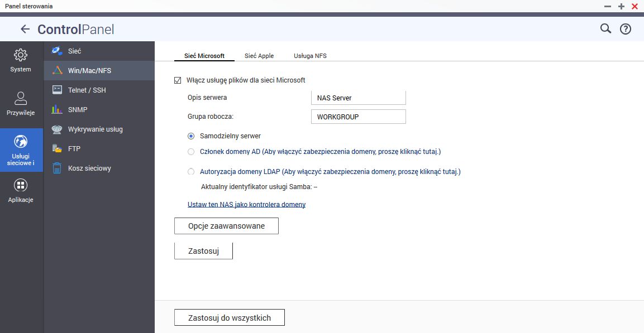
Task: Click the Kosz sieciowy trash icon
Action: tap(56, 168)
